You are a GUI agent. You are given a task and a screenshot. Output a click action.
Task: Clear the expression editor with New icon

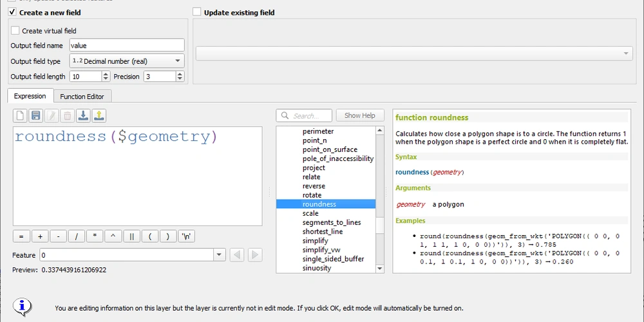[x=20, y=116]
